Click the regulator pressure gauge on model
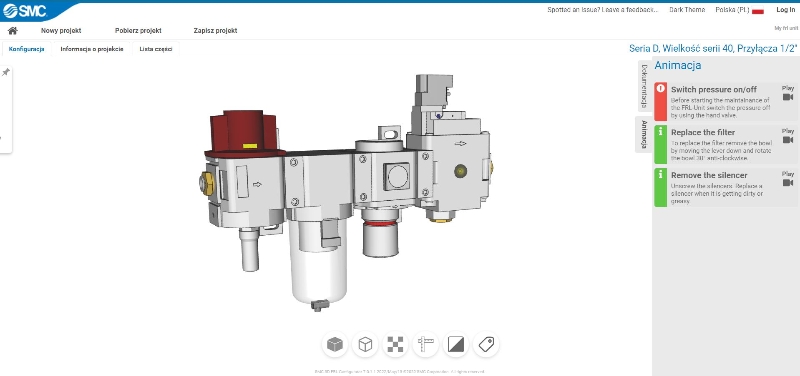This screenshot has height=376, width=800. coord(396,177)
